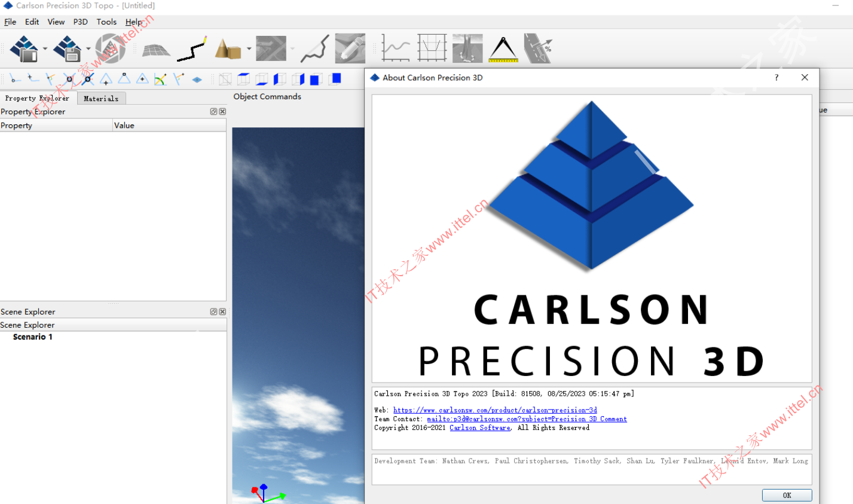The image size is (853, 504).
Task: Click the first snap-to-point toolbar icon
Action: click(15, 79)
